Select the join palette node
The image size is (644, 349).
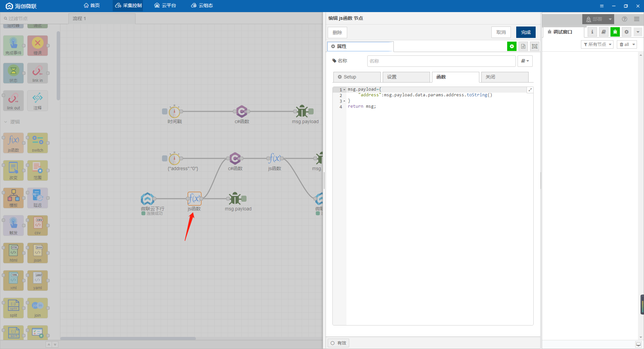tap(38, 308)
